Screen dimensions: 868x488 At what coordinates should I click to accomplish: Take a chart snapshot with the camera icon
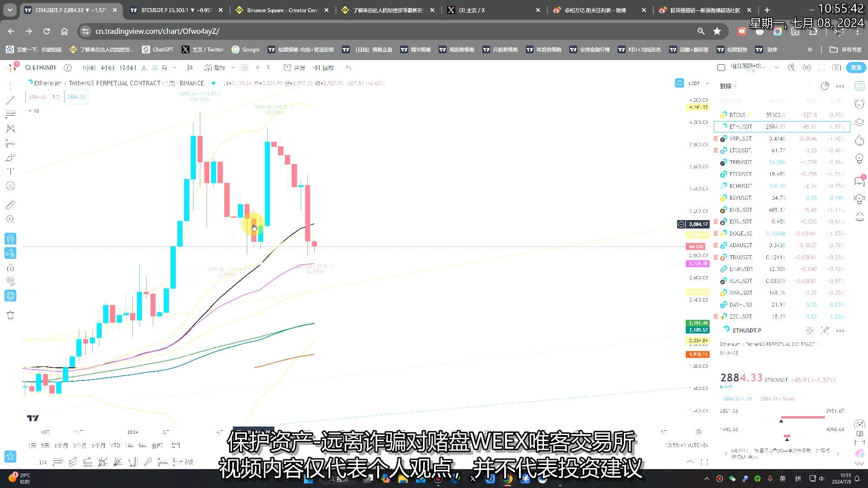coord(837,67)
